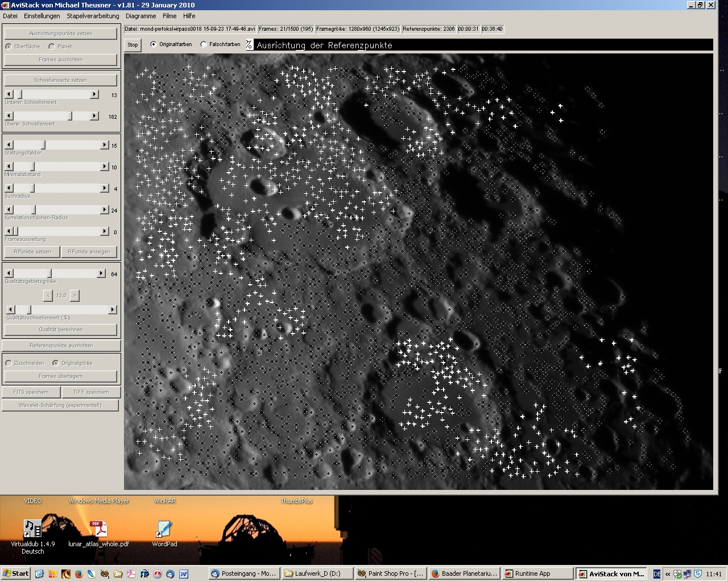Expand the Datei menu
Viewport: 728px width, 582px height.
click(10, 16)
